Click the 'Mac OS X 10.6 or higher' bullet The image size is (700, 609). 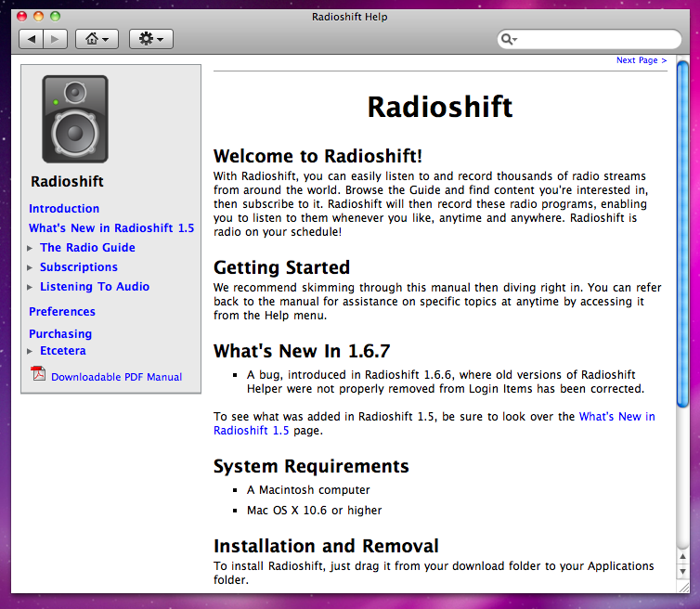click(315, 511)
